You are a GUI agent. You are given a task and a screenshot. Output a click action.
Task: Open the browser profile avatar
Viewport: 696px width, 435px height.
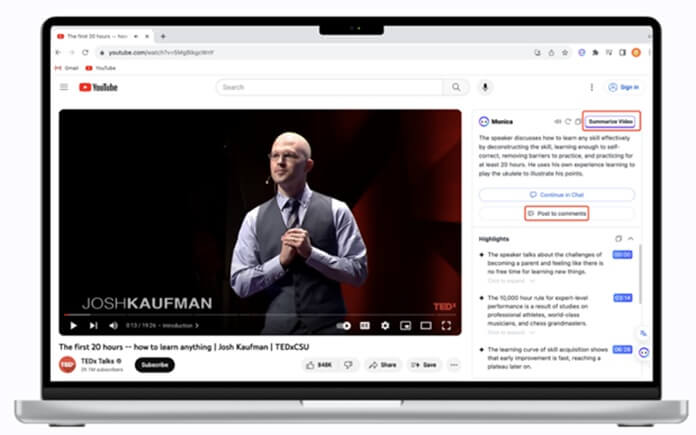click(636, 52)
